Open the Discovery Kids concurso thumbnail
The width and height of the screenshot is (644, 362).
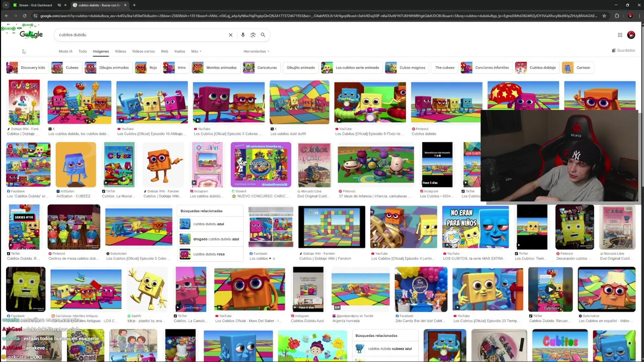click(x=261, y=164)
